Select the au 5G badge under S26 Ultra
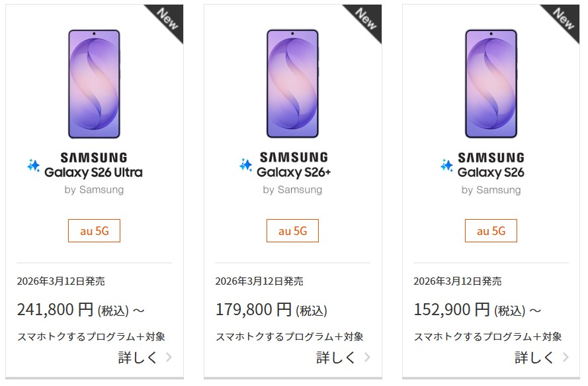 pos(94,231)
